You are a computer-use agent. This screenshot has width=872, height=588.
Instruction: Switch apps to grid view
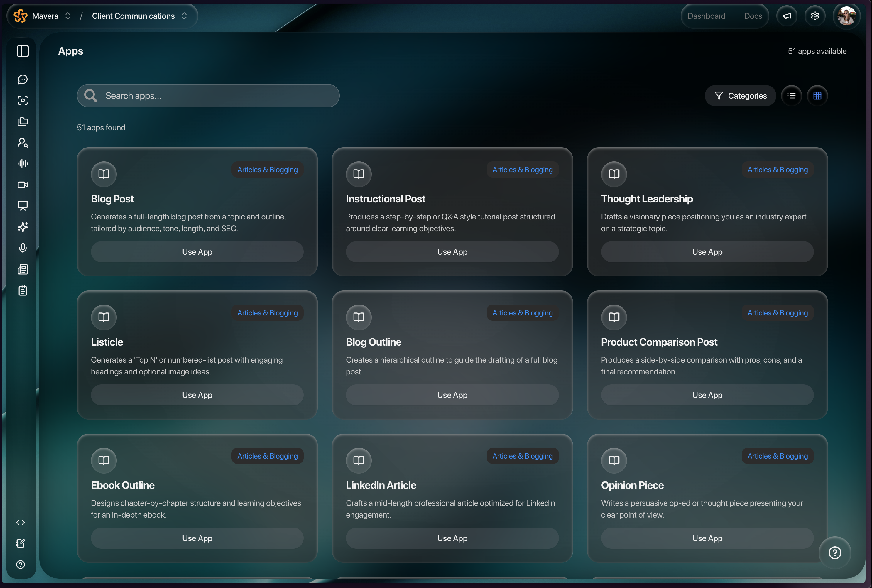(x=817, y=95)
